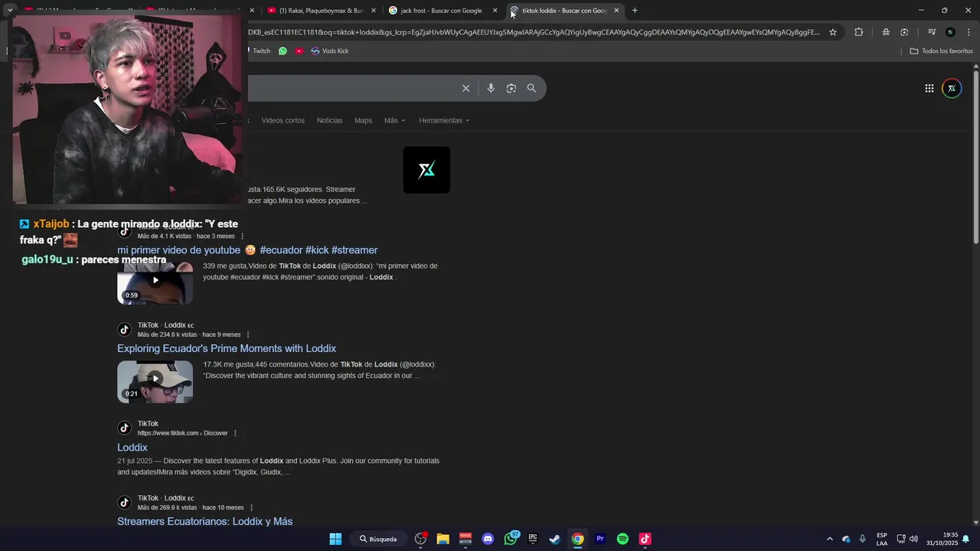Open Google Lens image search
This screenshot has width=980, height=551.
pos(511,88)
